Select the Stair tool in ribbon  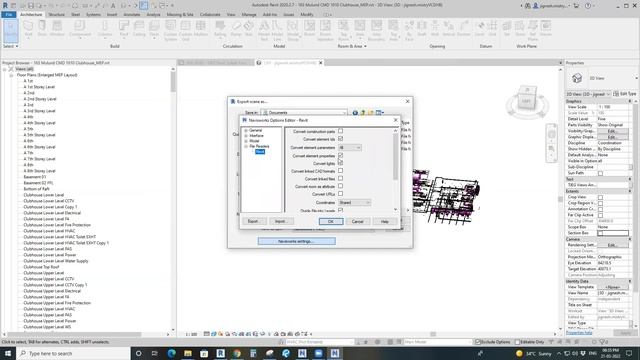[x=249, y=29]
